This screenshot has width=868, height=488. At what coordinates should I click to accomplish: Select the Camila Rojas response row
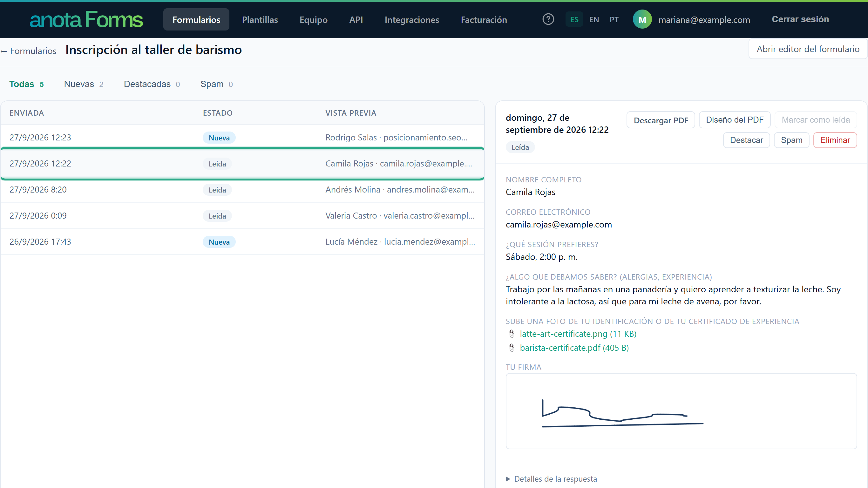(x=242, y=164)
